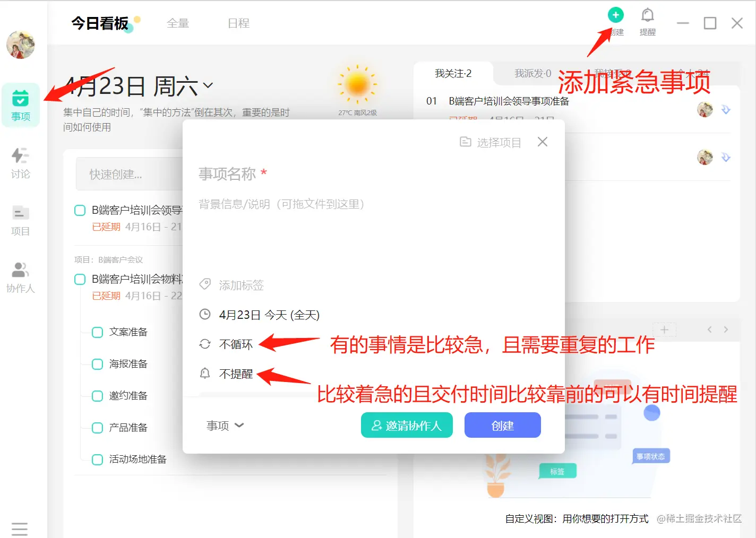Open the 事项 type dropdown in dialog
756x538 pixels.
[225, 426]
